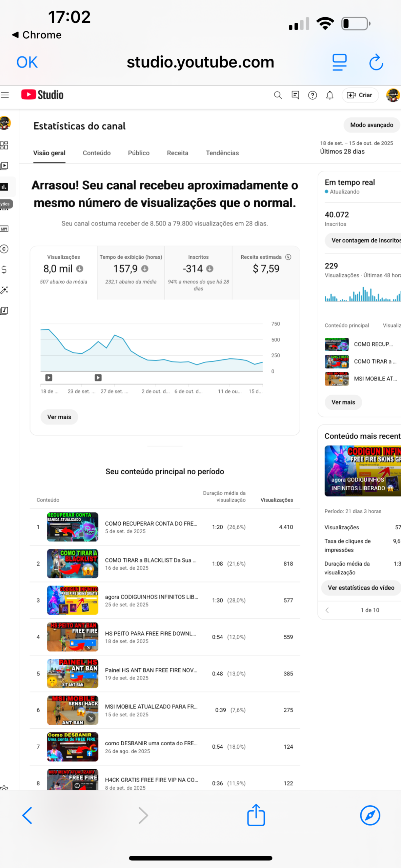The height and width of the screenshot is (868, 401).
Task: Select the Receita estimada metric card
Action: click(266, 273)
